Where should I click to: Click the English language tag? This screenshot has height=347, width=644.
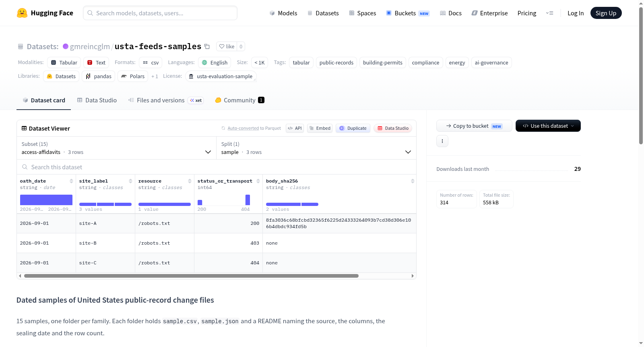coord(215,62)
